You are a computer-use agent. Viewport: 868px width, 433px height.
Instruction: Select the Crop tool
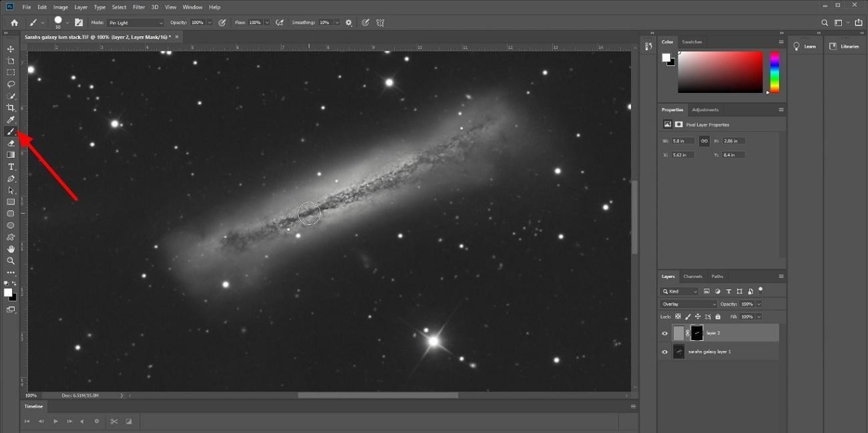pos(11,108)
